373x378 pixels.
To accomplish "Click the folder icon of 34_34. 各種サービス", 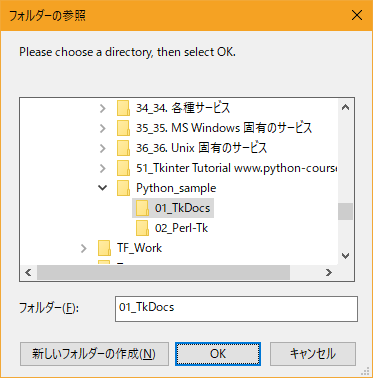I will click(123, 108).
